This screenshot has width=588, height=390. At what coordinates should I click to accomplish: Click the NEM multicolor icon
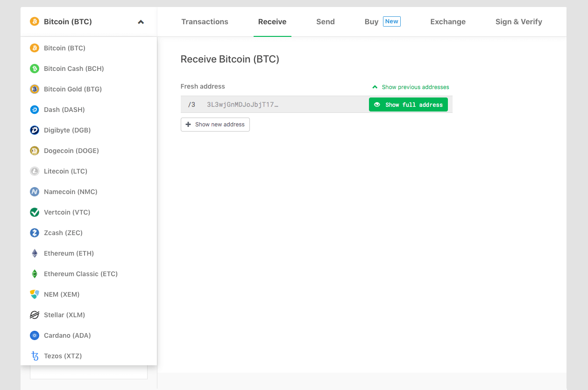click(x=35, y=294)
